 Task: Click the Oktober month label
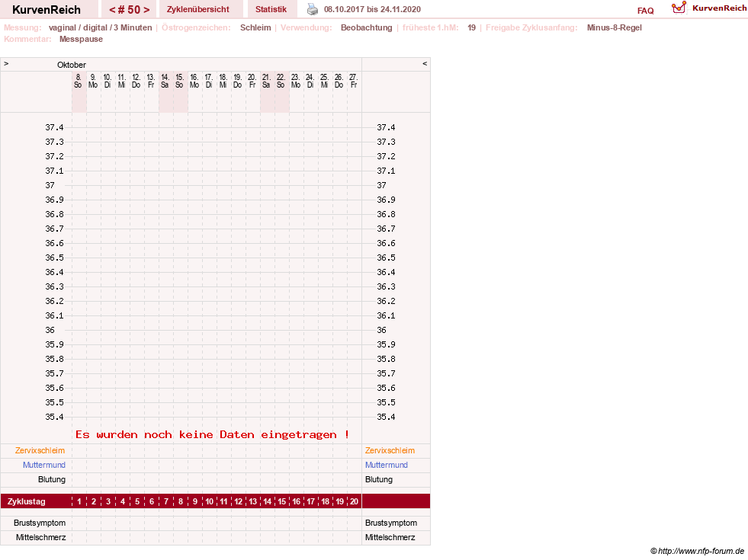click(x=72, y=65)
